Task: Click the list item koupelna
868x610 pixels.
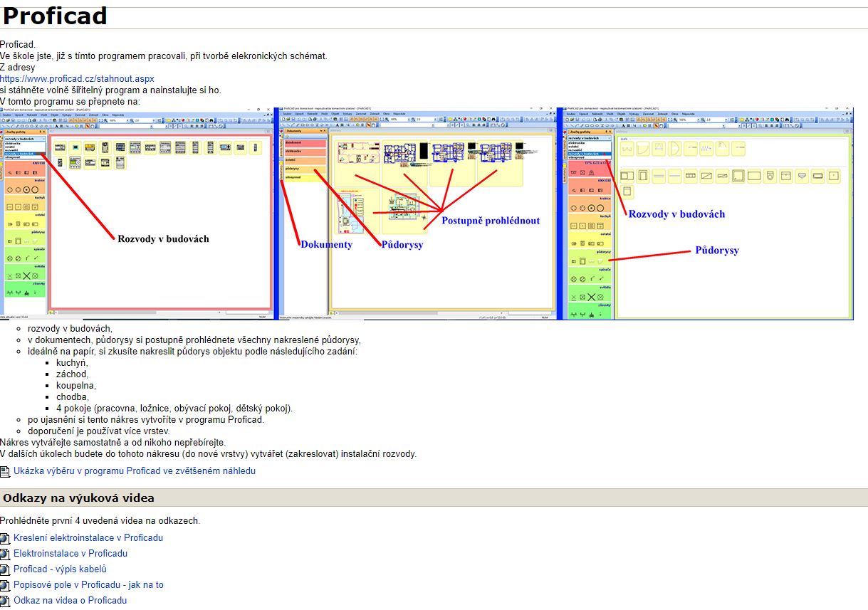Action: click(76, 385)
